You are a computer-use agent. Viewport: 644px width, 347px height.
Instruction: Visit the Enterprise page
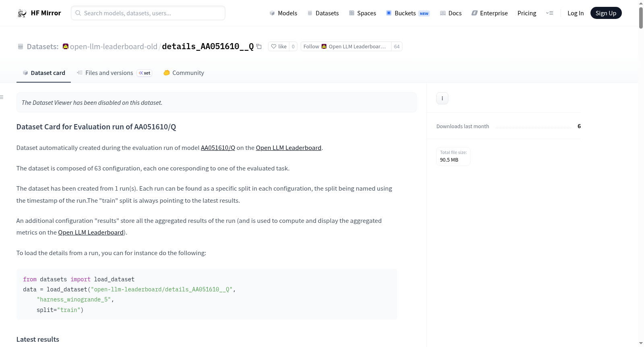click(489, 13)
